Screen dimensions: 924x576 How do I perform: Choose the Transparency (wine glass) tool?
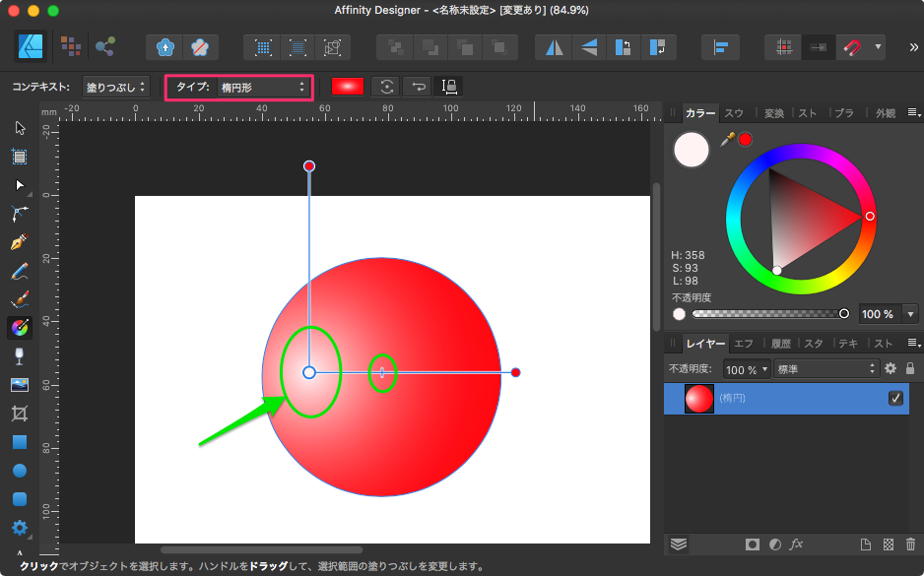coord(19,355)
